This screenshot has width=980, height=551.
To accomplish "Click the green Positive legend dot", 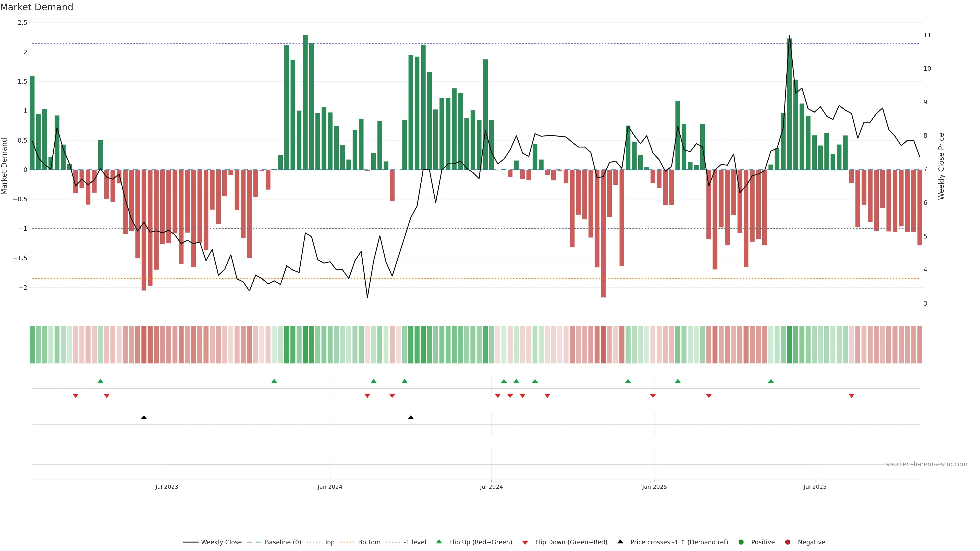I will coord(741,542).
